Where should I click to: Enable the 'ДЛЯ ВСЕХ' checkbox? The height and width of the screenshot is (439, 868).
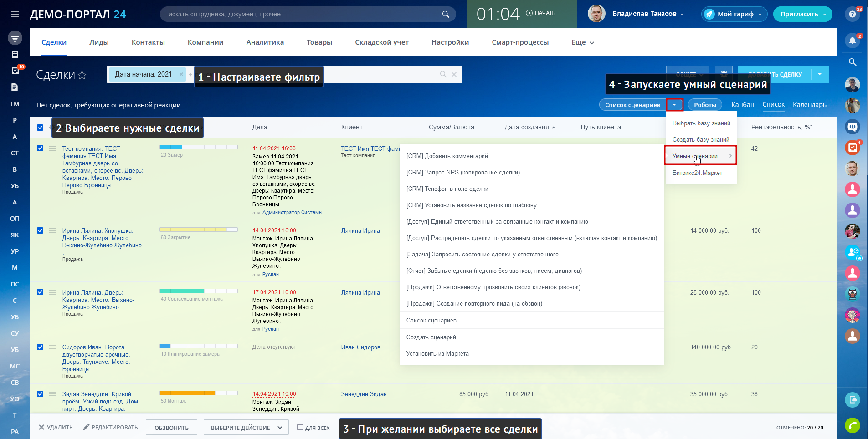tap(300, 427)
